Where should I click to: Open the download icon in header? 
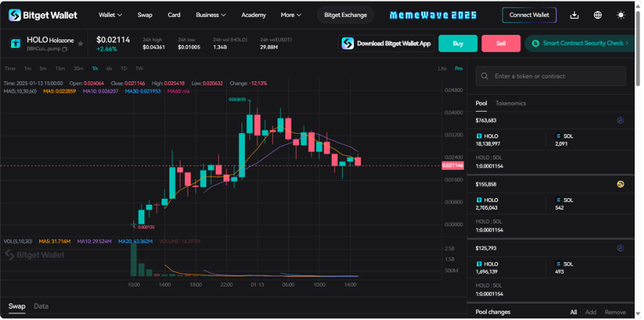574,15
